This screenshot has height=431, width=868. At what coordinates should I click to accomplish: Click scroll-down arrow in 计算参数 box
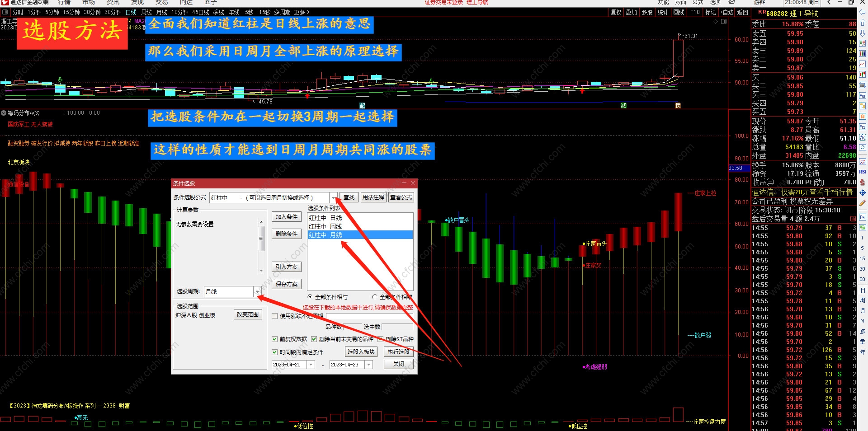[x=261, y=270]
